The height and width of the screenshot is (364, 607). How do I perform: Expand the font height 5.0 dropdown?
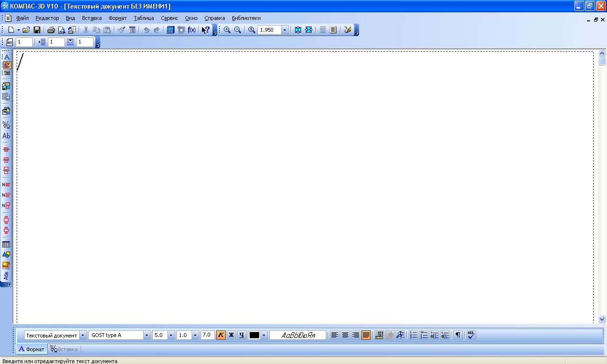171,335
